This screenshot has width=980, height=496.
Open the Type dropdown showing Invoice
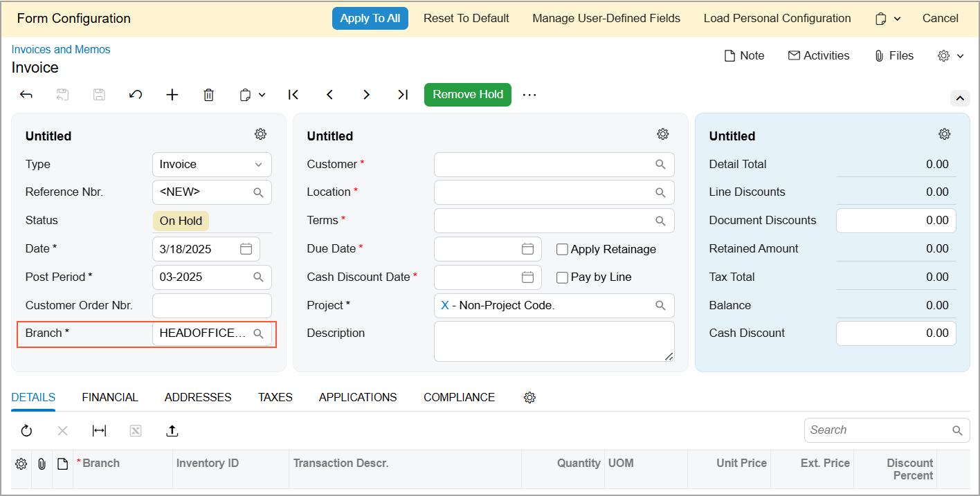pos(212,165)
